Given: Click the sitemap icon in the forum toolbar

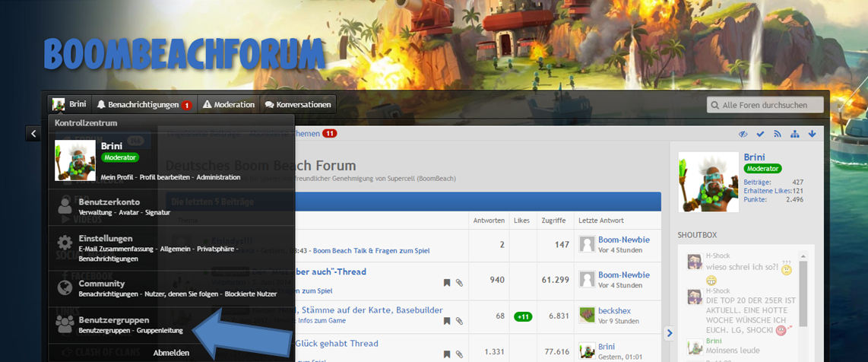Looking at the screenshot, I should (x=795, y=134).
